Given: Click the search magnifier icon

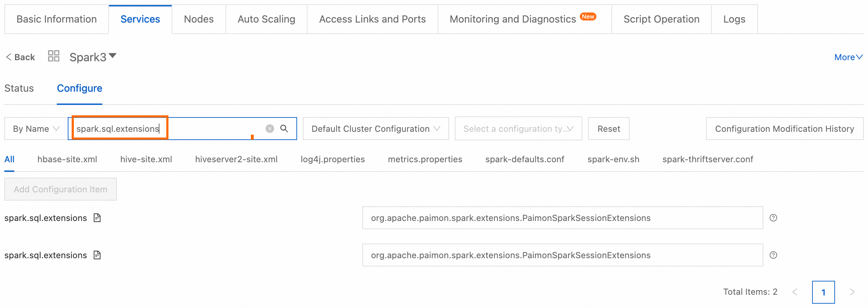Looking at the screenshot, I should 284,129.
